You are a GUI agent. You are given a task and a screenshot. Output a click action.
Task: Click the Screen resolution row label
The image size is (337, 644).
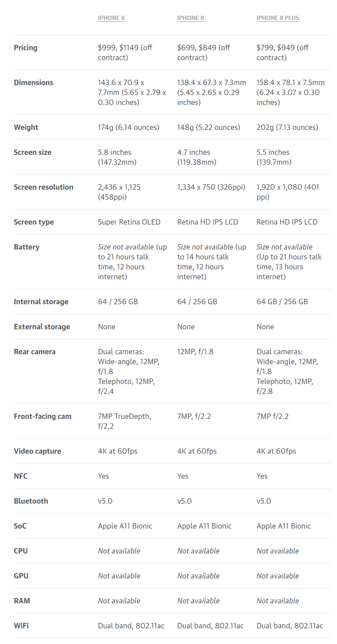[x=44, y=187]
